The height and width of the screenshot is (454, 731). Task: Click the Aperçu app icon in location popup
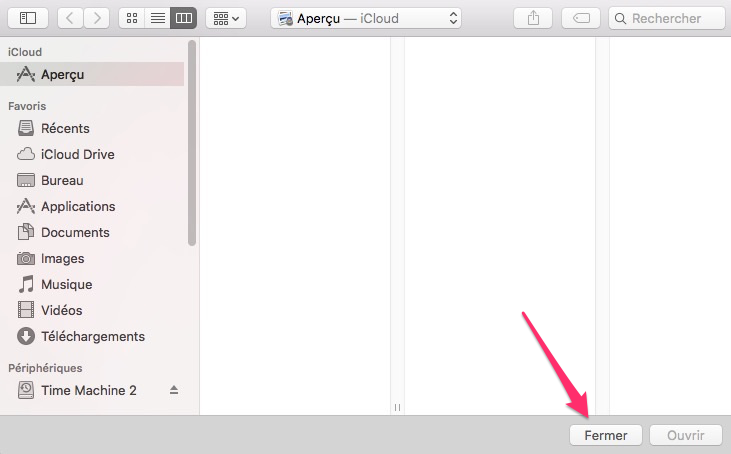(285, 19)
